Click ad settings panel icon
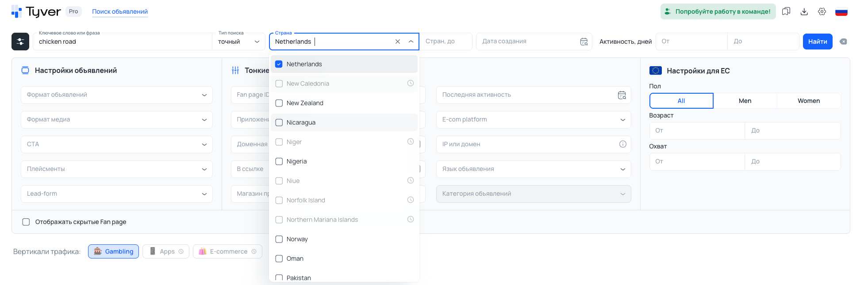868x285 pixels. point(25,70)
